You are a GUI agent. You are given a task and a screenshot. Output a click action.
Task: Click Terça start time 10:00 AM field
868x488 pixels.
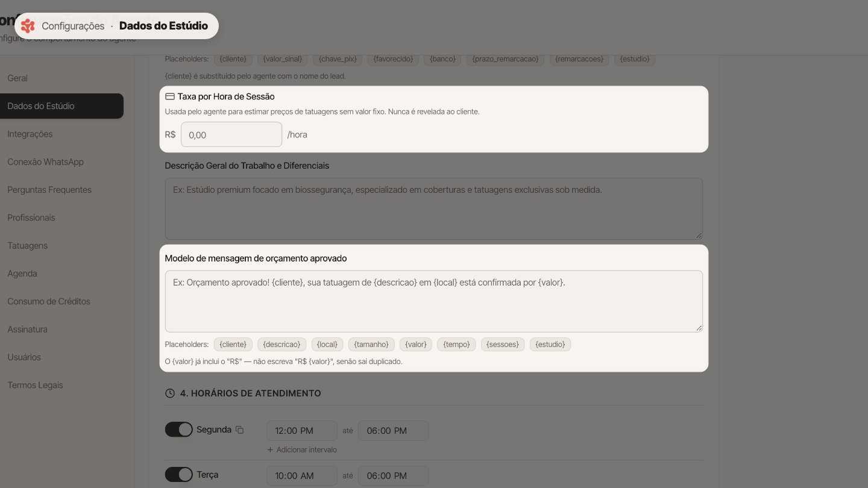point(302,475)
